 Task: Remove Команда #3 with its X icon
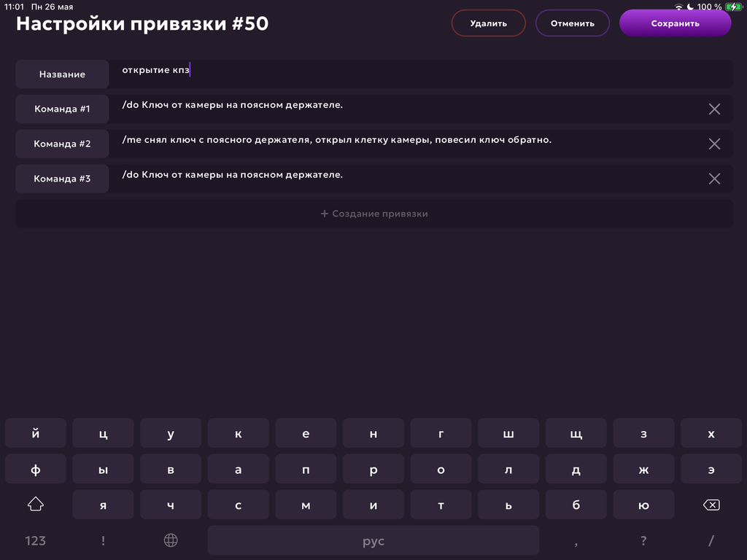coord(714,179)
